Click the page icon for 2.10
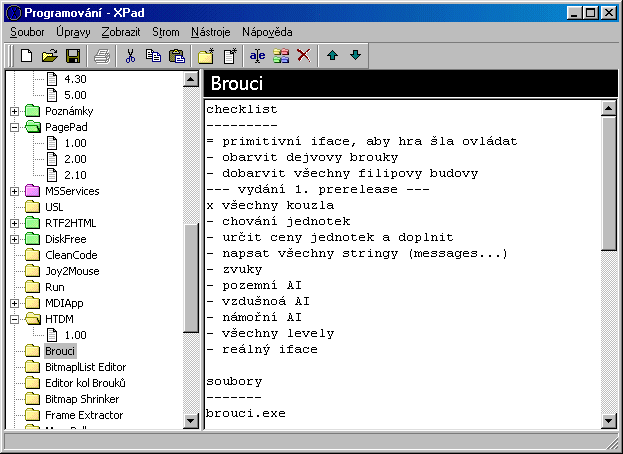The width and height of the screenshot is (623, 454). (x=52, y=175)
